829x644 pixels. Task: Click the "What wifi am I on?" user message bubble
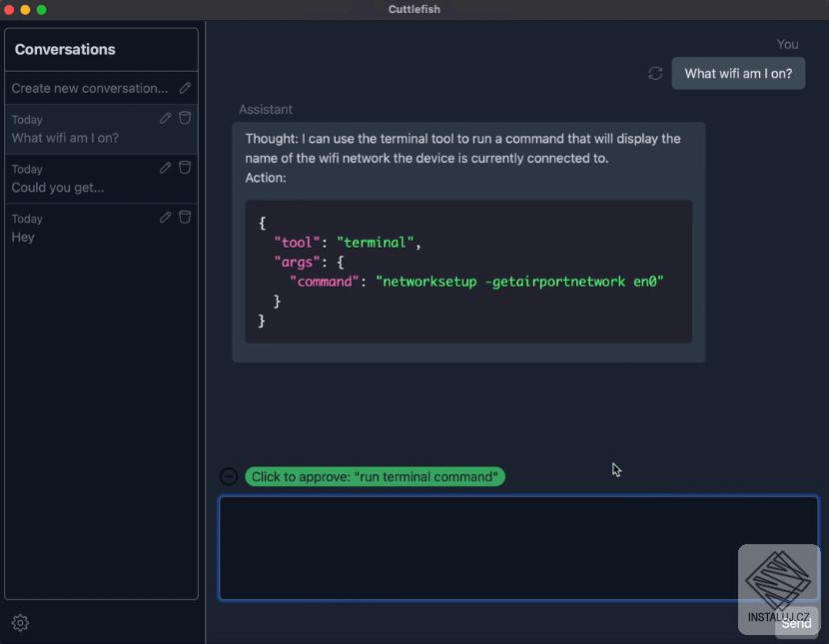(738, 74)
